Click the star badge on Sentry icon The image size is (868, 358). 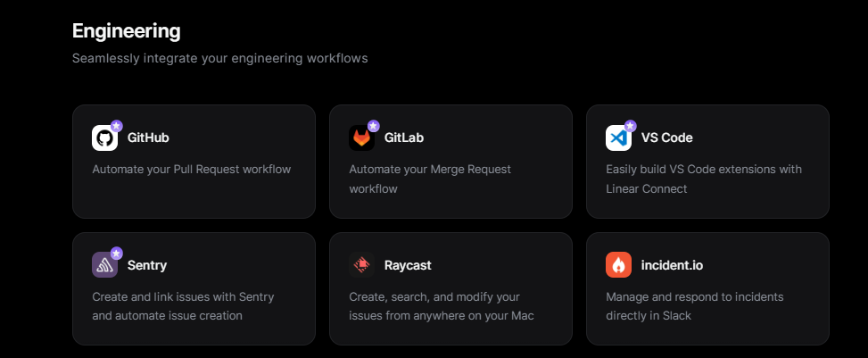coord(116,254)
